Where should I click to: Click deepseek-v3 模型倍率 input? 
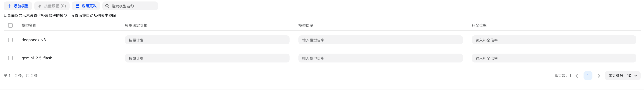380,40
